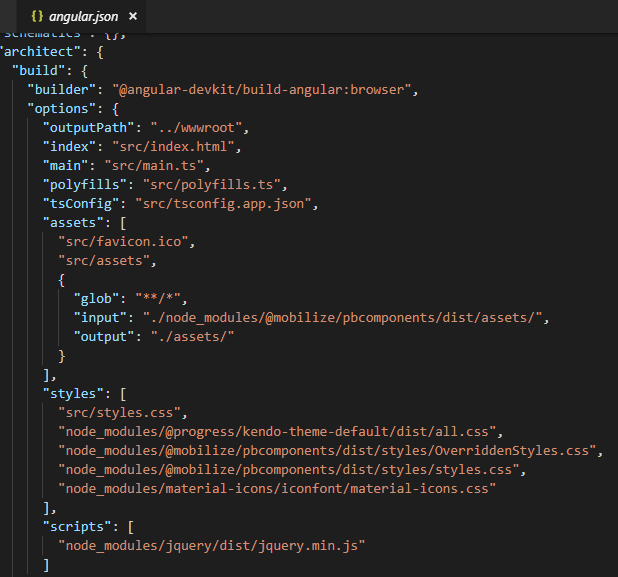The height and width of the screenshot is (577, 618).
Task: Click the pbcomponents styles.css path
Action: 289,470
